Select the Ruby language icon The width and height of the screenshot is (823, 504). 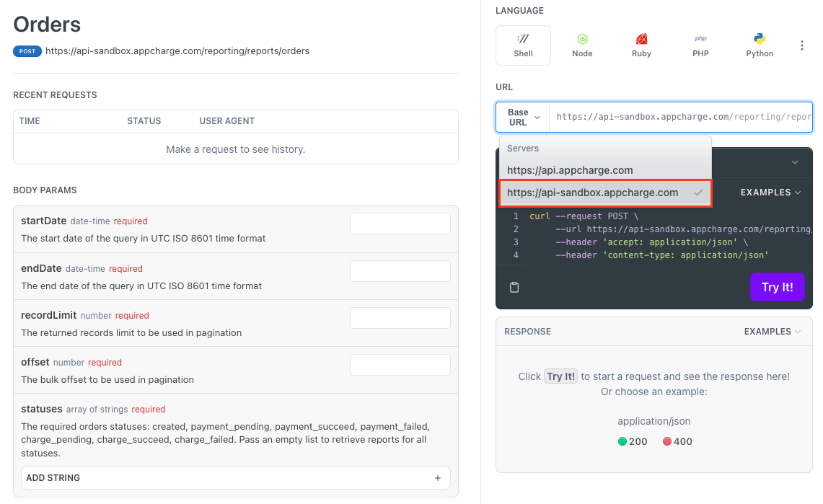click(641, 45)
